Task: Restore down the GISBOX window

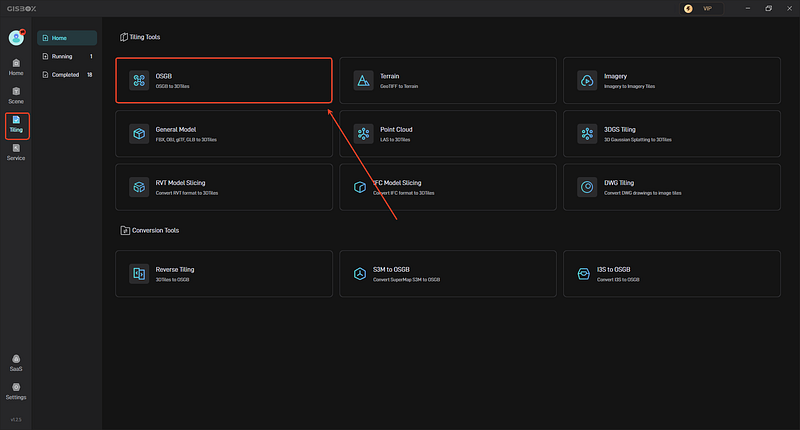Action: [768, 9]
